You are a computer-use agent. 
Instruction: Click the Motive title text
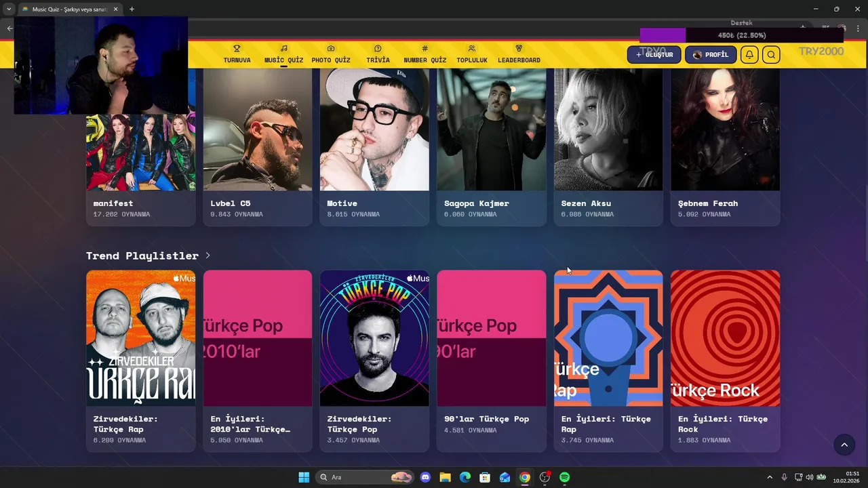click(342, 203)
